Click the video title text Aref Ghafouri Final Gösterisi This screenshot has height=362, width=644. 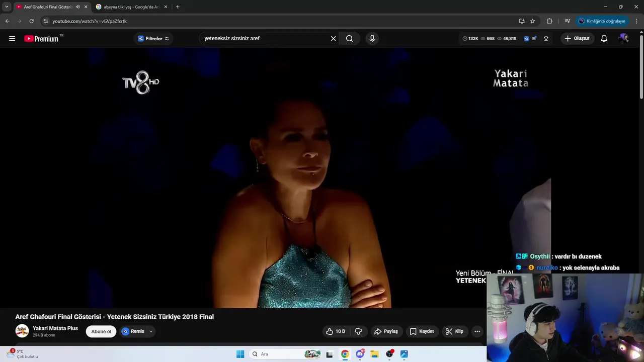(115, 317)
